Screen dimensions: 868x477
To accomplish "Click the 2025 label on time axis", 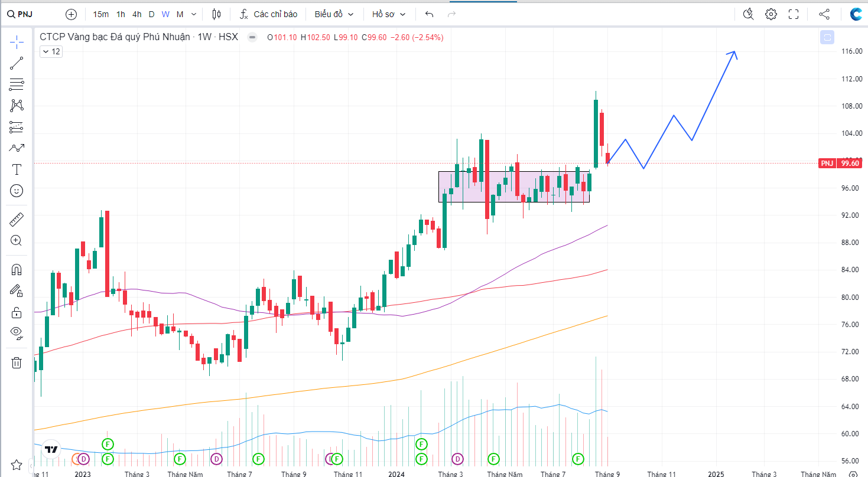I will pyautogui.click(x=716, y=473).
